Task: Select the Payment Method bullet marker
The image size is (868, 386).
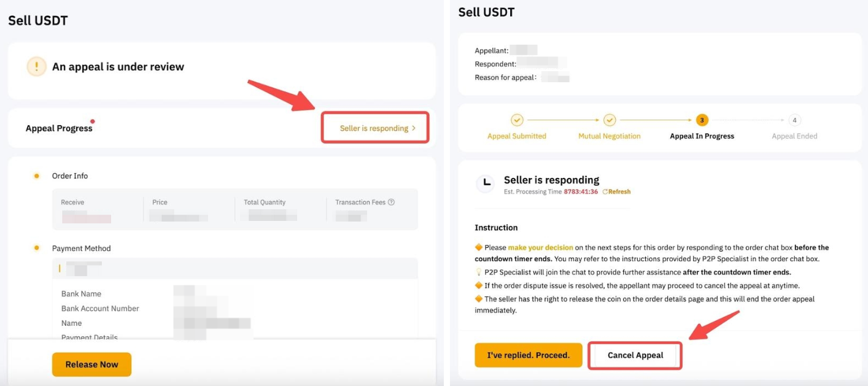Action: coord(37,248)
